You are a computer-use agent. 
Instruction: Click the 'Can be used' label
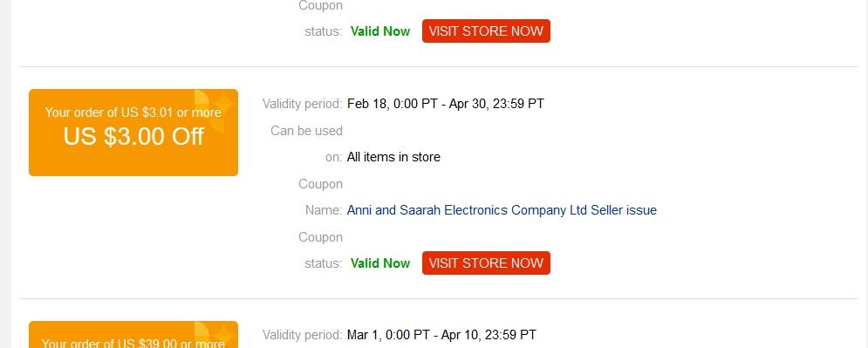(x=307, y=131)
